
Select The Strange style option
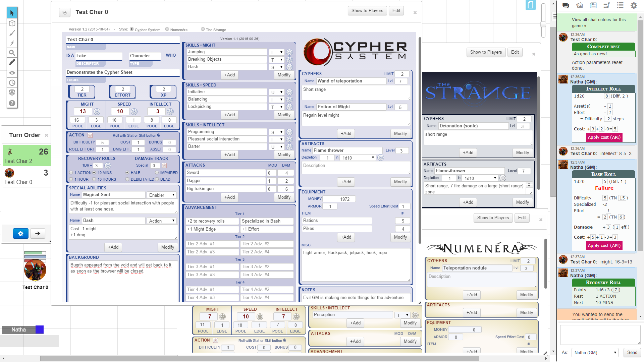pos(203,29)
